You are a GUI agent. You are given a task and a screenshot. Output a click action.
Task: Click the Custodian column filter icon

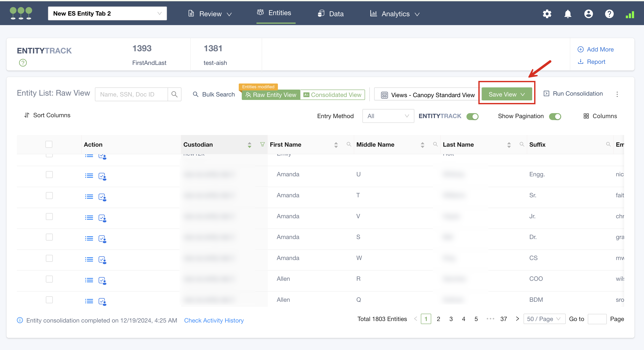[x=262, y=144]
